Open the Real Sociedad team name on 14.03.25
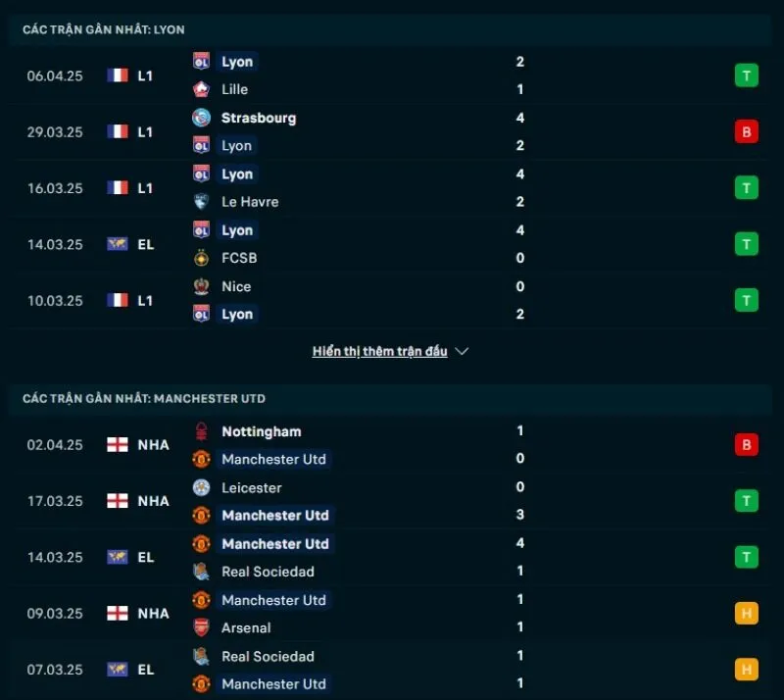The height and width of the screenshot is (700, 784). [x=268, y=572]
